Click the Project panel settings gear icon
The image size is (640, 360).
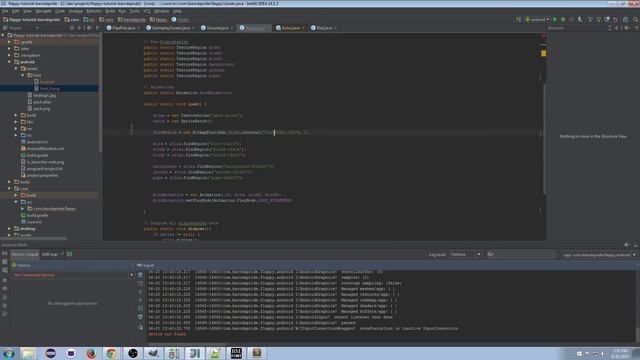89,28
